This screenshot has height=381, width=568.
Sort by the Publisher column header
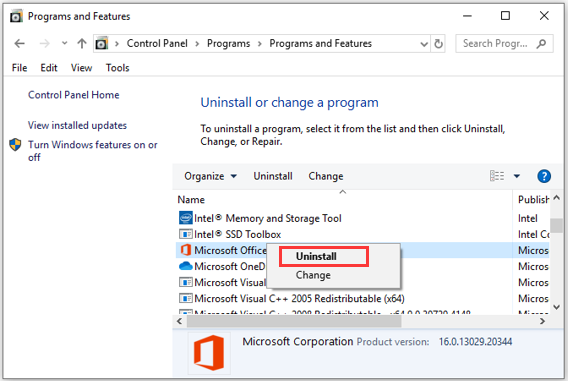tap(534, 200)
